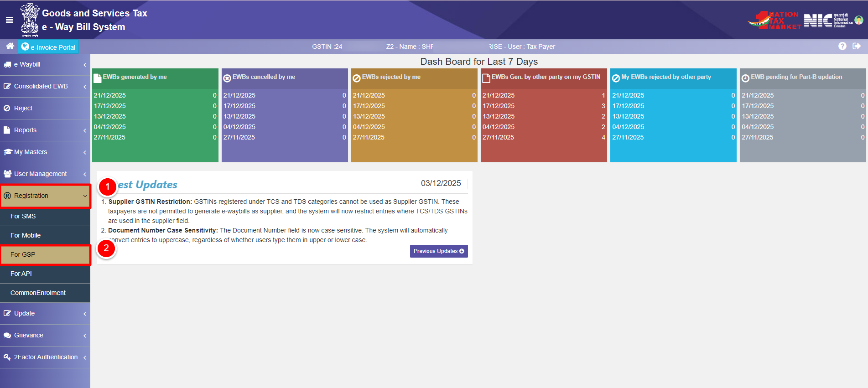The image size is (868, 388).
Task: Click the logout icon at top right
Action: [x=856, y=46]
